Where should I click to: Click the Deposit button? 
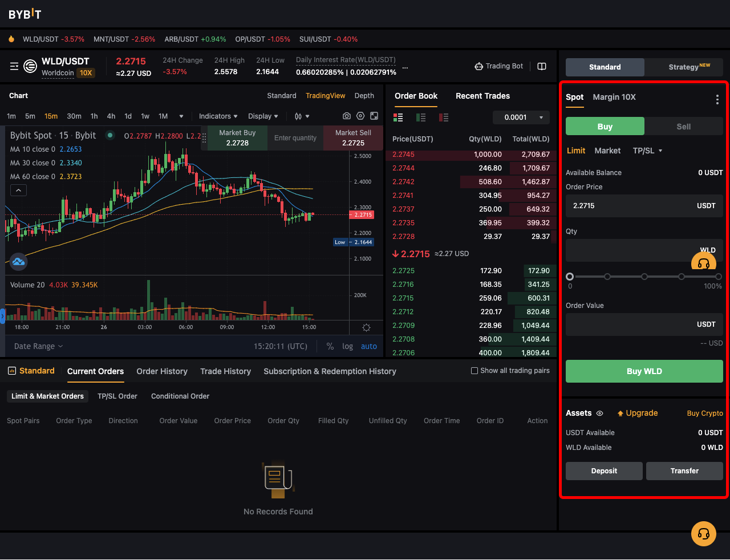[604, 471]
